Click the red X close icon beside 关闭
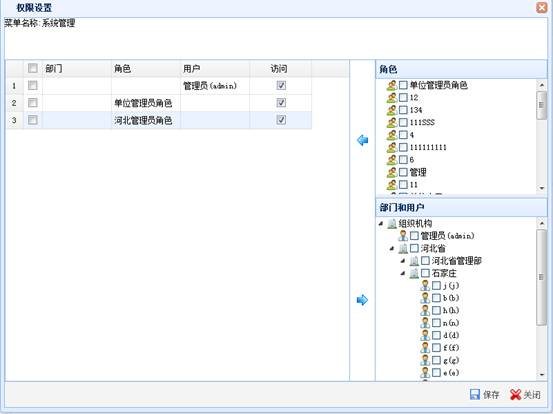 (515, 395)
